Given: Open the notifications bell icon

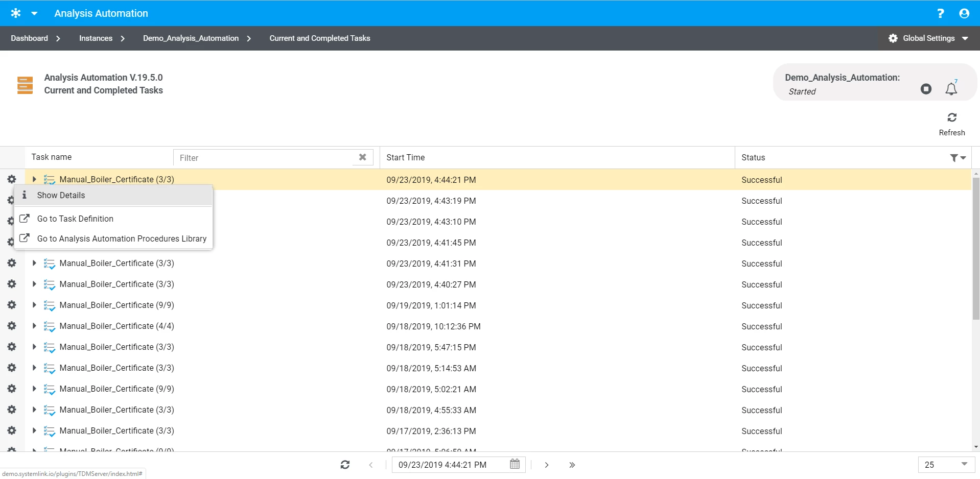Looking at the screenshot, I should pyautogui.click(x=951, y=88).
